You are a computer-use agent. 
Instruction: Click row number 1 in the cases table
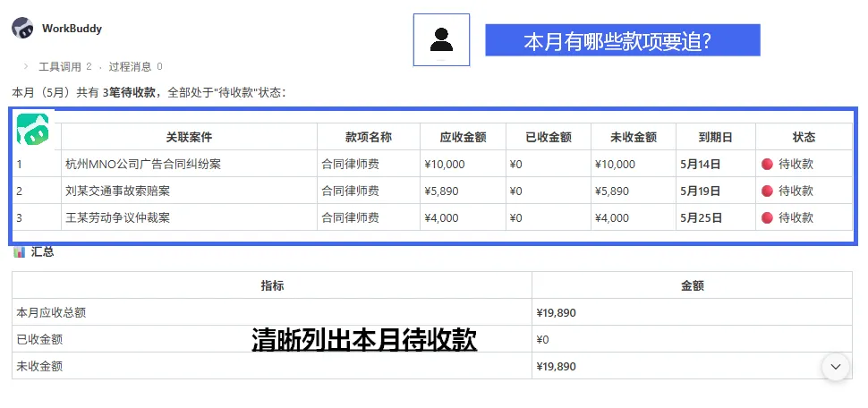point(19,165)
